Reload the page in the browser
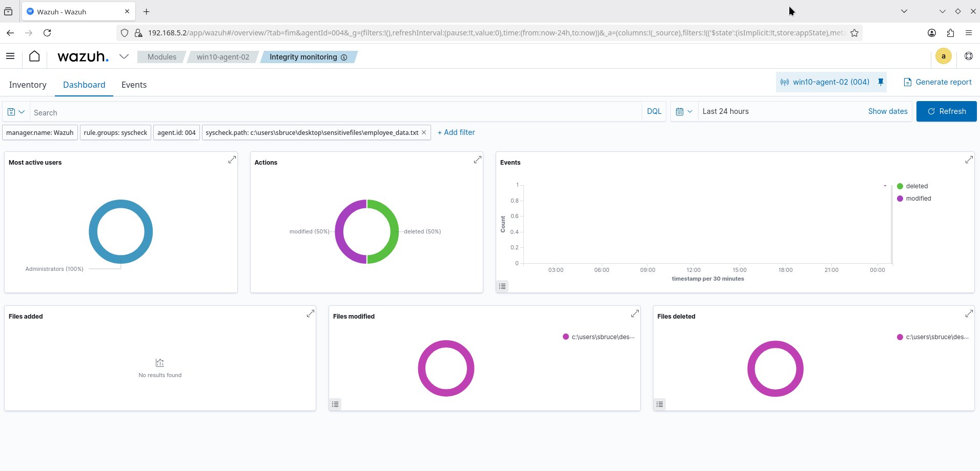980x471 pixels. click(x=47, y=33)
